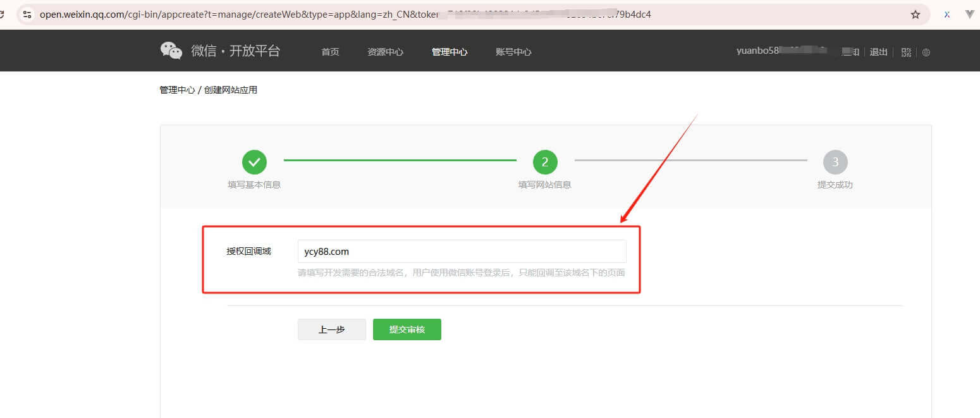Click the green checkmark step one circle
The height and width of the screenshot is (418, 980).
[254, 163]
